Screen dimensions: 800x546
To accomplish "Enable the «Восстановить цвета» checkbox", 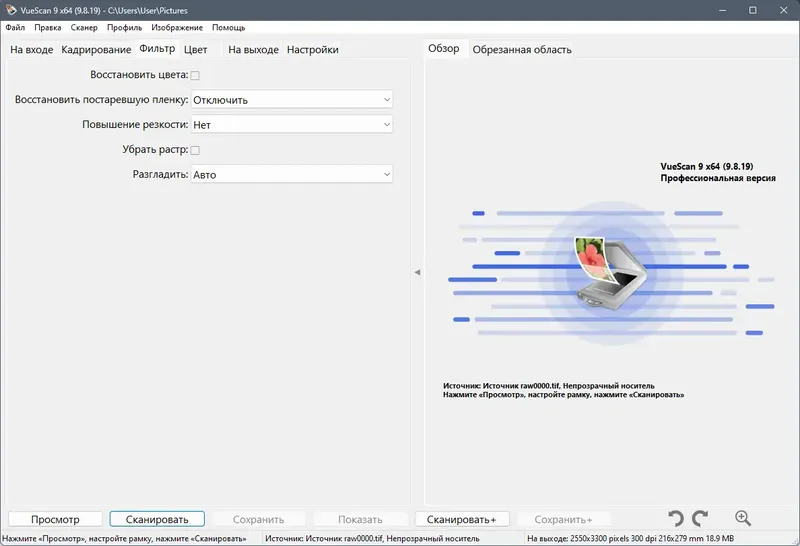I will click(195, 76).
